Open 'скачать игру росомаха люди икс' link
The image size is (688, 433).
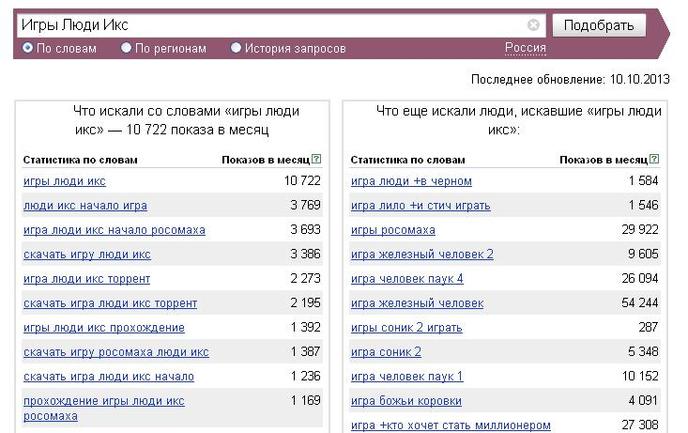116,352
